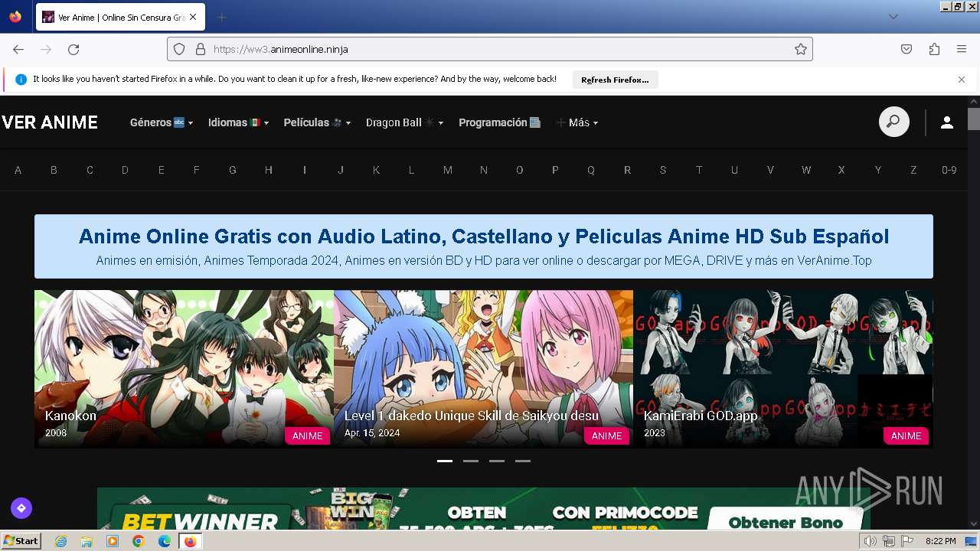The height and width of the screenshot is (551, 980).
Task: List all tabs with the chevron
Action: (893, 17)
